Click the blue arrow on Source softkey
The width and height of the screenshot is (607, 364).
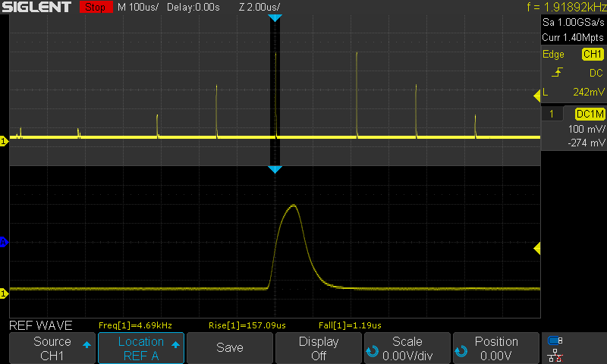[86, 344]
